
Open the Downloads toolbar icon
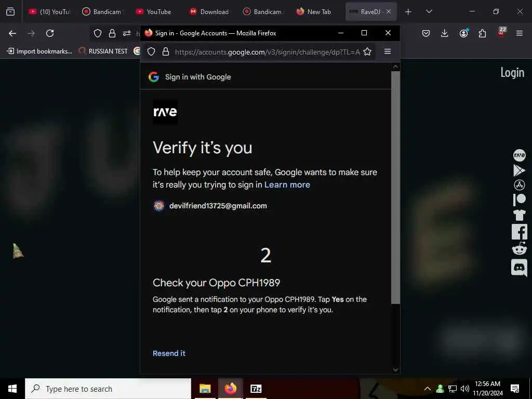445,33
